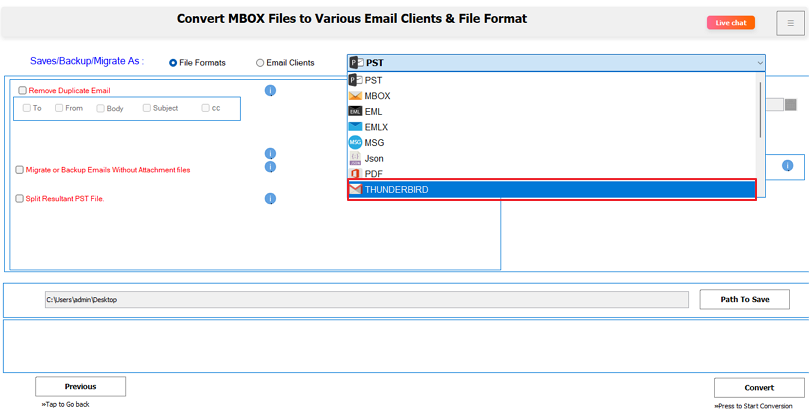809x409 pixels.
Task: Open Live chat
Action: point(731,23)
